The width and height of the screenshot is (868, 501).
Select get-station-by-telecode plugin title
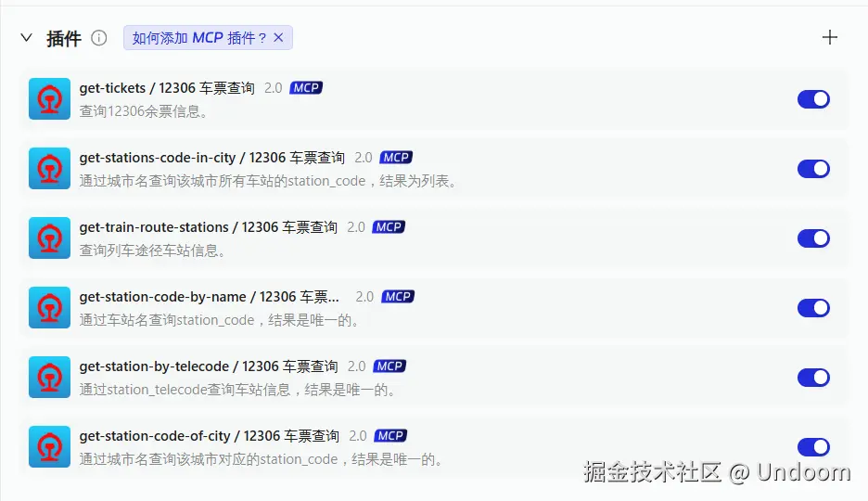209,366
